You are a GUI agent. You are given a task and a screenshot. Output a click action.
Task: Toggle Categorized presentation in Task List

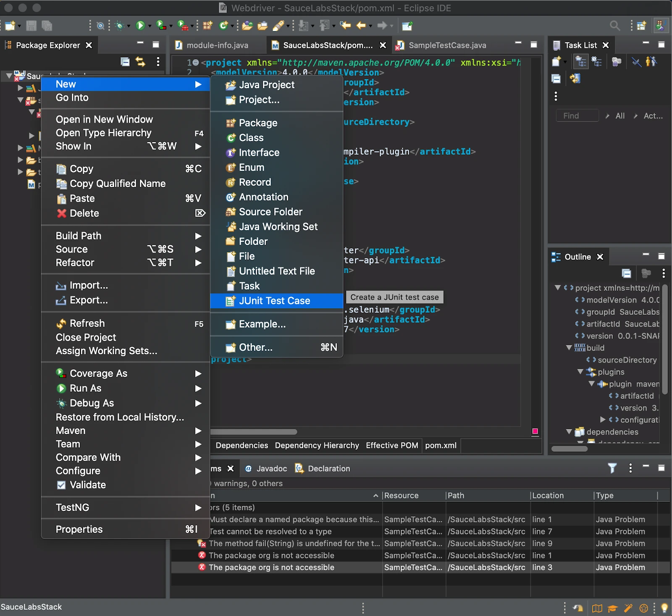point(581,62)
